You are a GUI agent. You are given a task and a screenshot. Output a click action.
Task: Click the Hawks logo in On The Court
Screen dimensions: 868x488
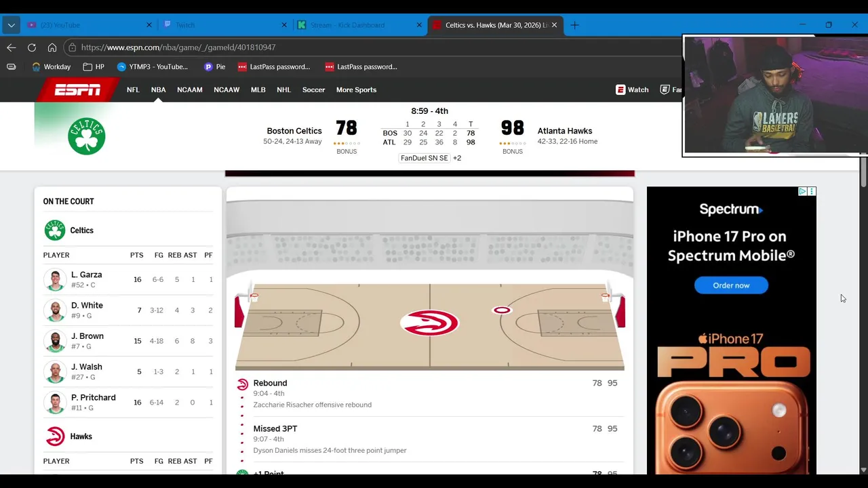[55, 436]
